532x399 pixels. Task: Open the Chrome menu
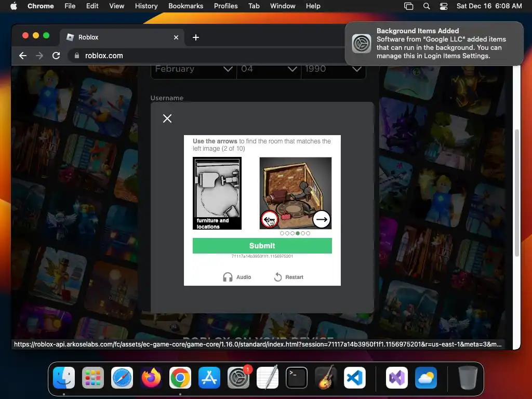(41, 6)
